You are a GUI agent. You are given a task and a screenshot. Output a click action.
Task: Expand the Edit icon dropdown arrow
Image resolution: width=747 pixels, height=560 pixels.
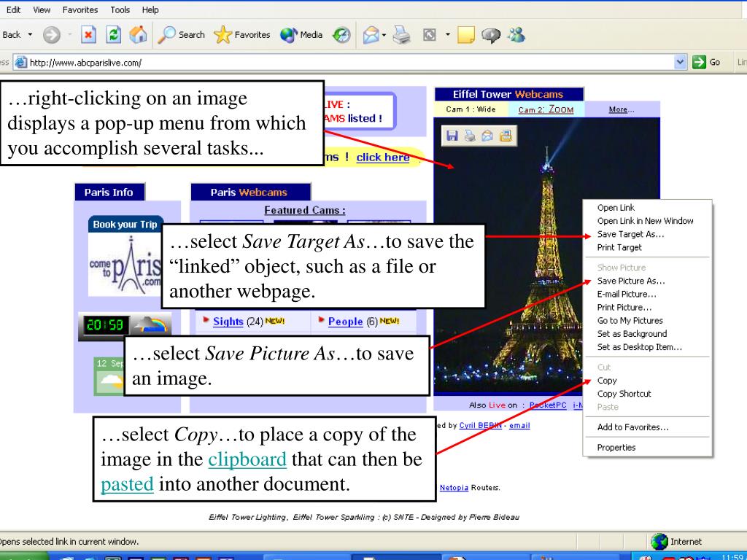tap(447, 35)
